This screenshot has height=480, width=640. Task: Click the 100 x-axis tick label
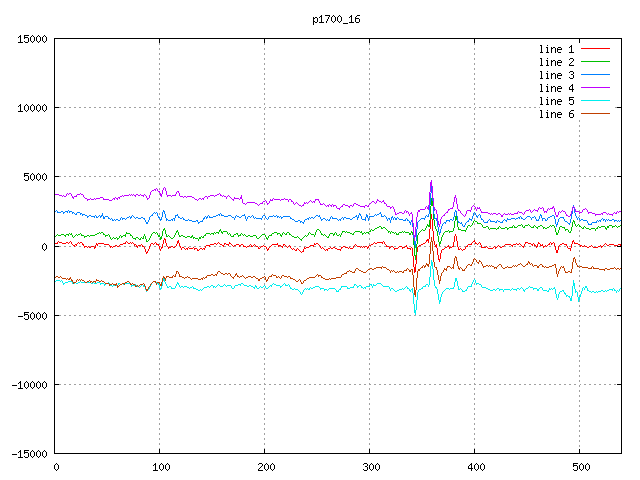[x=159, y=467]
